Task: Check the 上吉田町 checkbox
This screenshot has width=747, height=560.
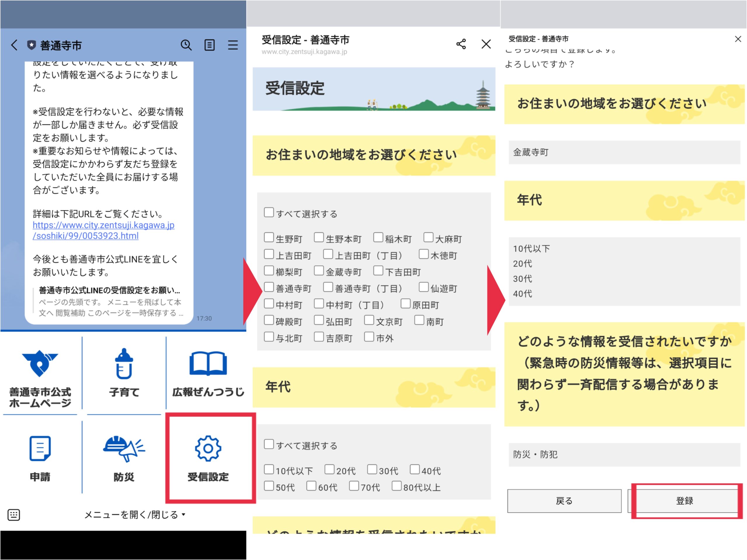Action: click(269, 254)
